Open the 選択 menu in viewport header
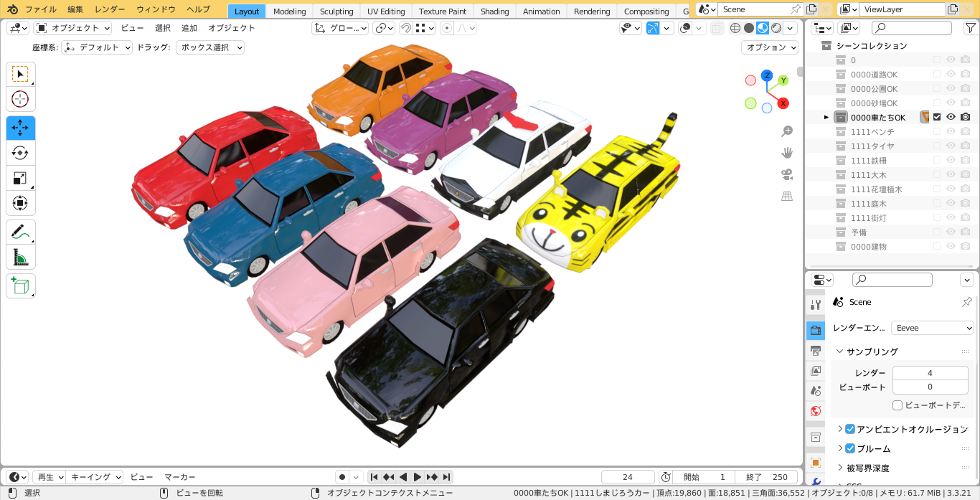Image resolution: width=980 pixels, height=500 pixels. click(163, 28)
